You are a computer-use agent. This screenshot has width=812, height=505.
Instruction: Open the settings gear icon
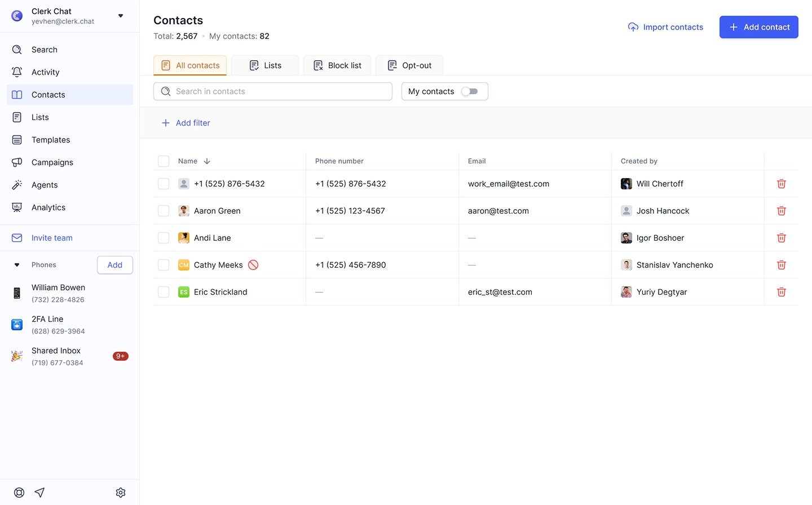point(121,493)
